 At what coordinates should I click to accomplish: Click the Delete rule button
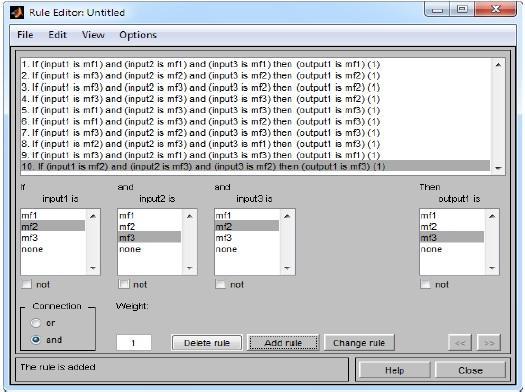[x=207, y=343]
